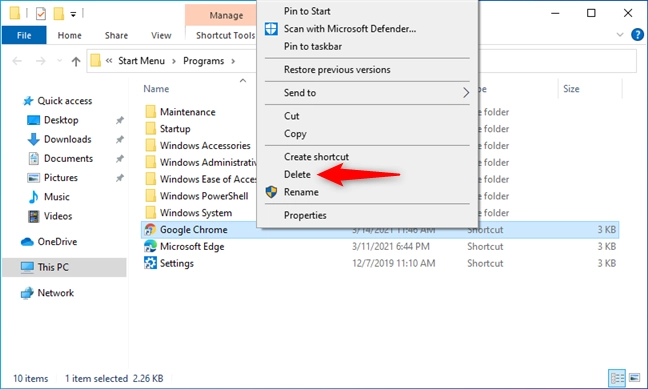Switch to the View ribbon tab
Screen dimensions: 648x389
[x=161, y=36]
